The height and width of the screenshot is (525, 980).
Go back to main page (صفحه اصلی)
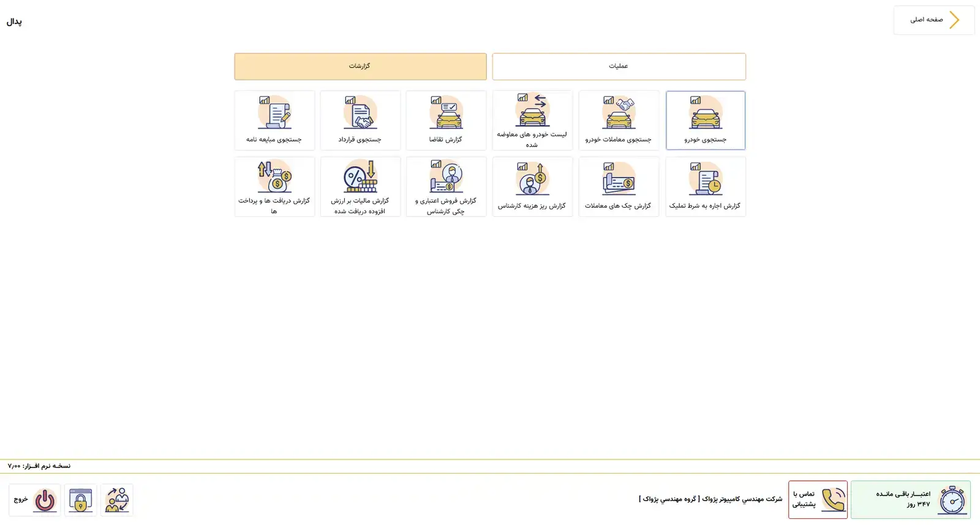tap(933, 20)
